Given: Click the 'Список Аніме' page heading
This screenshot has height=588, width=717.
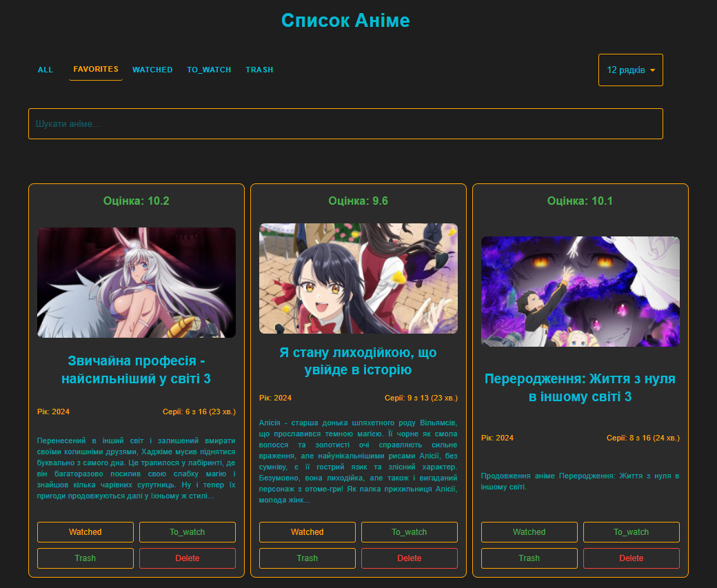Looking at the screenshot, I should tap(345, 21).
